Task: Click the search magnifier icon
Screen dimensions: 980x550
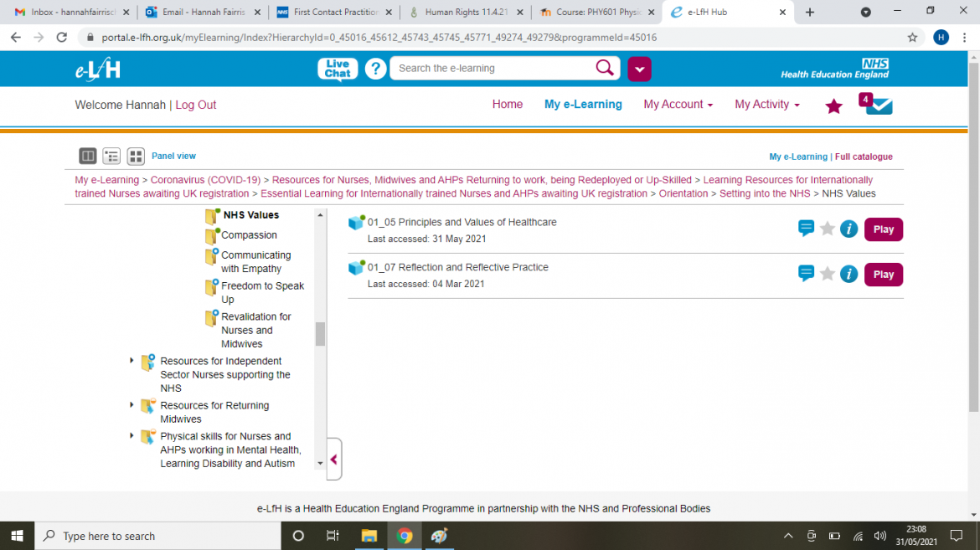Action: tap(605, 68)
